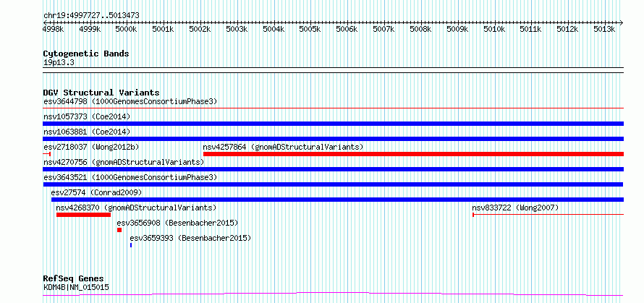Viewport: 644px width, 303px height.
Task: Click the 5006k ruler tick label
Action: click(347, 30)
